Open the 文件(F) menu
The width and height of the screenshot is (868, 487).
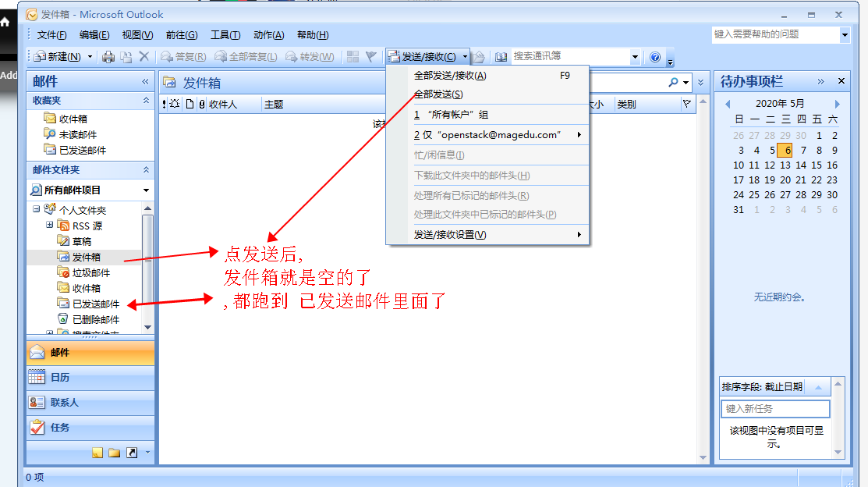[x=51, y=35]
